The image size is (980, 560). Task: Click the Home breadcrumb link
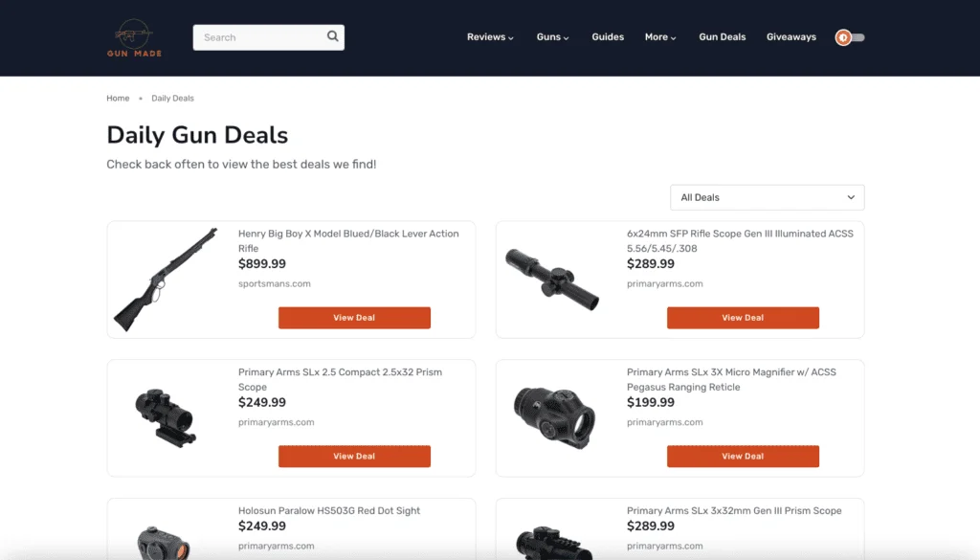click(x=118, y=98)
